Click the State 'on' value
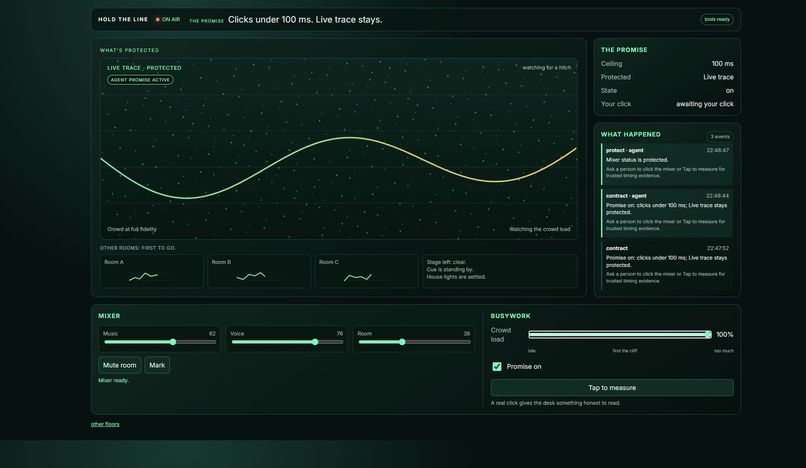Viewport: 806px width, 468px height. coord(729,91)
